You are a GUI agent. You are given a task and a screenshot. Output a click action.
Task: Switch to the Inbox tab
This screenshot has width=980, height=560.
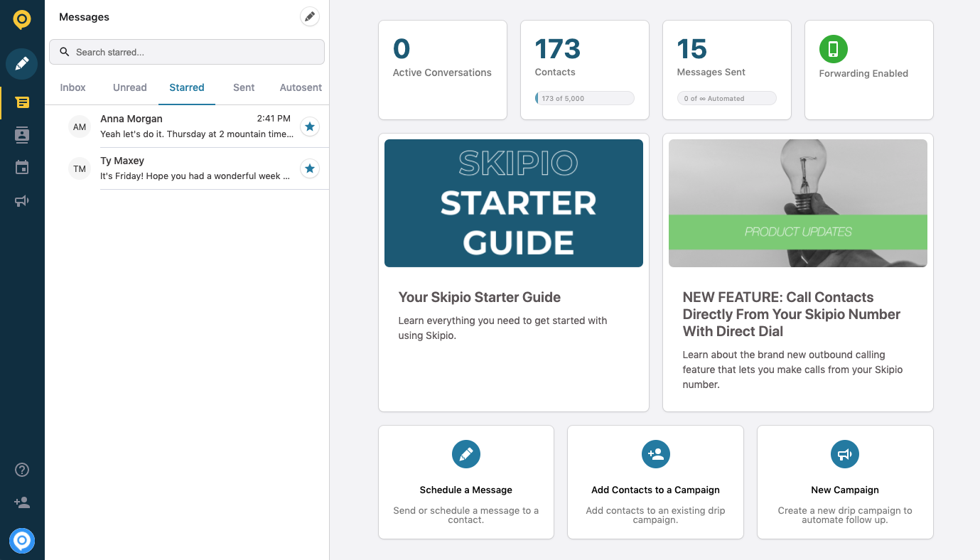coord(72,87)
